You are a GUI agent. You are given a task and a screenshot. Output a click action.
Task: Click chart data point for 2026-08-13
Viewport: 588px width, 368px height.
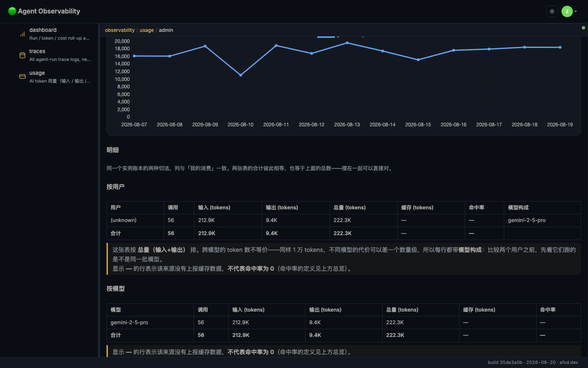(347, 43)
